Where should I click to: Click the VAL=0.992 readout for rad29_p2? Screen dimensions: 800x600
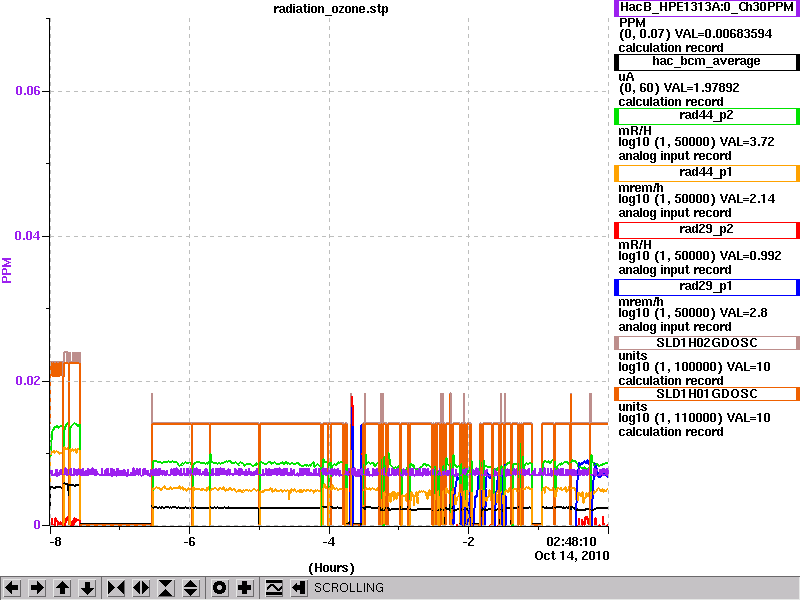(751, 256)
